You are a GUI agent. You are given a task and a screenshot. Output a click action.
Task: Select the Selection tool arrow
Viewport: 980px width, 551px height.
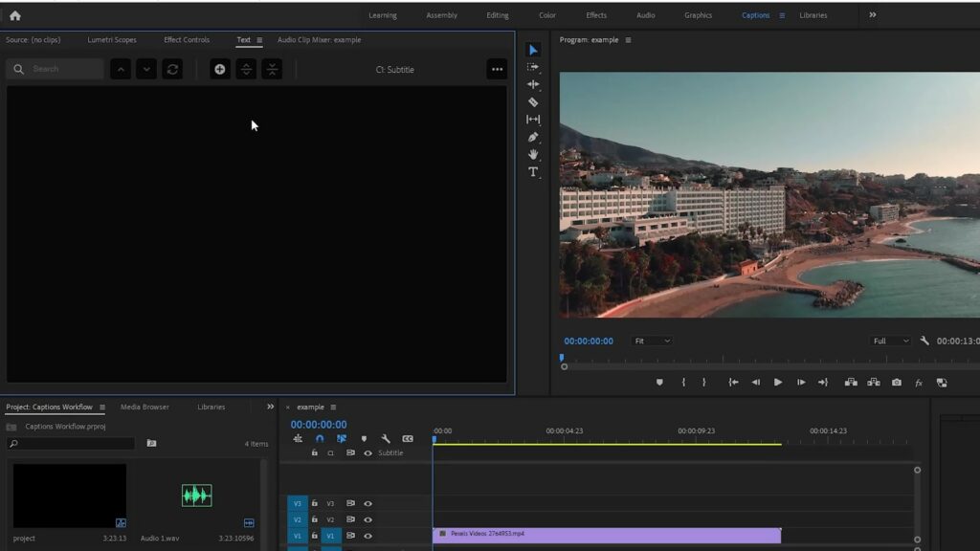[533, 50]
